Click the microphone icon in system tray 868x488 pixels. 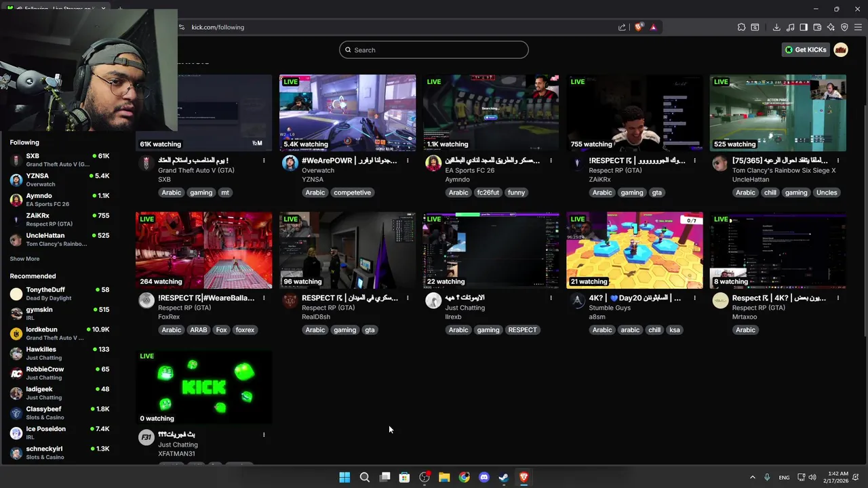coord(767,477)
